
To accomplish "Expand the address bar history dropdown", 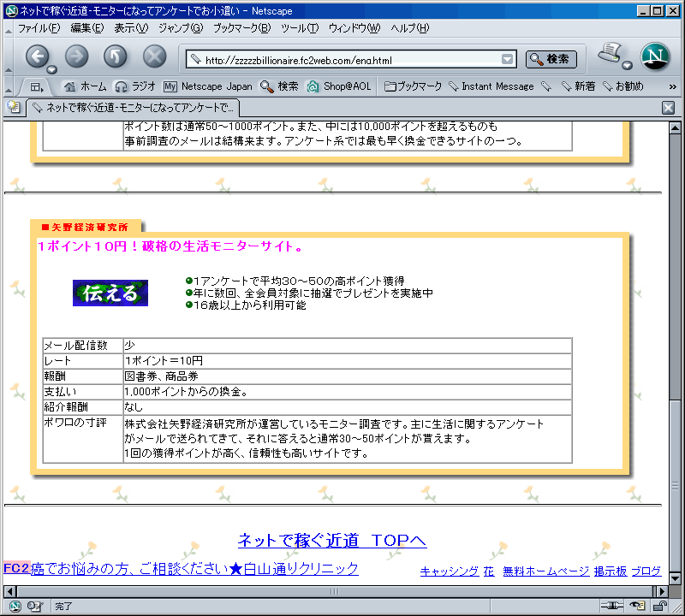I will (507, 59).
